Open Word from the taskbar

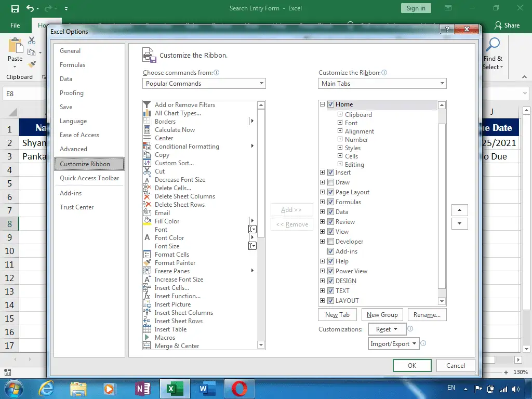click(207, 389)
